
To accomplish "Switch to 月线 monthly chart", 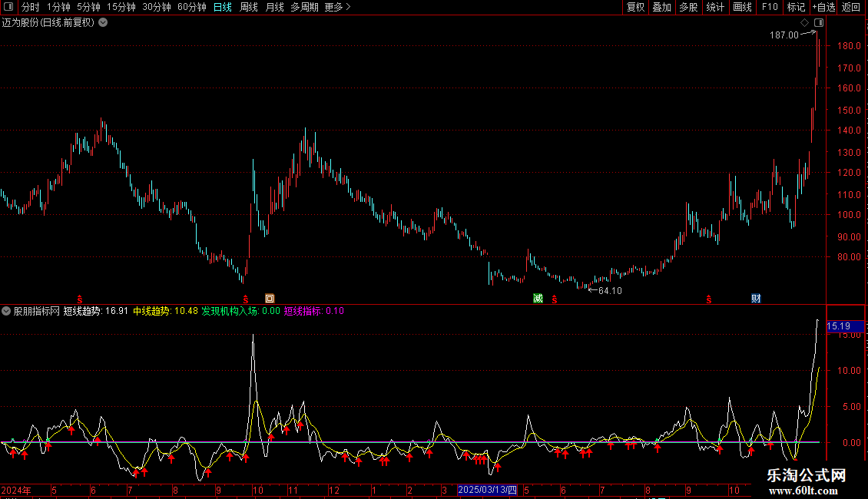I will 274,7.
